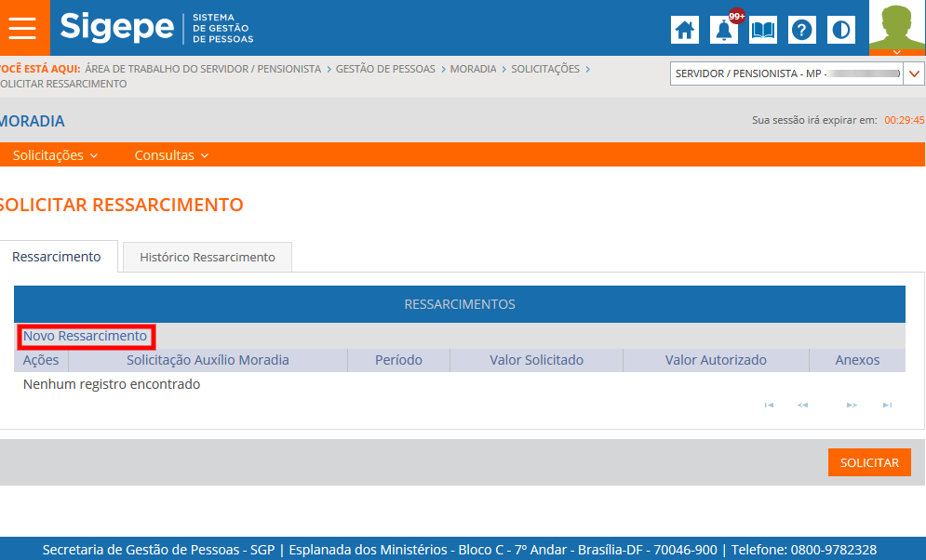Click the Novo Ressarcimento link
Viewport: 926px width, 560px height.
(x=86, y=336)
